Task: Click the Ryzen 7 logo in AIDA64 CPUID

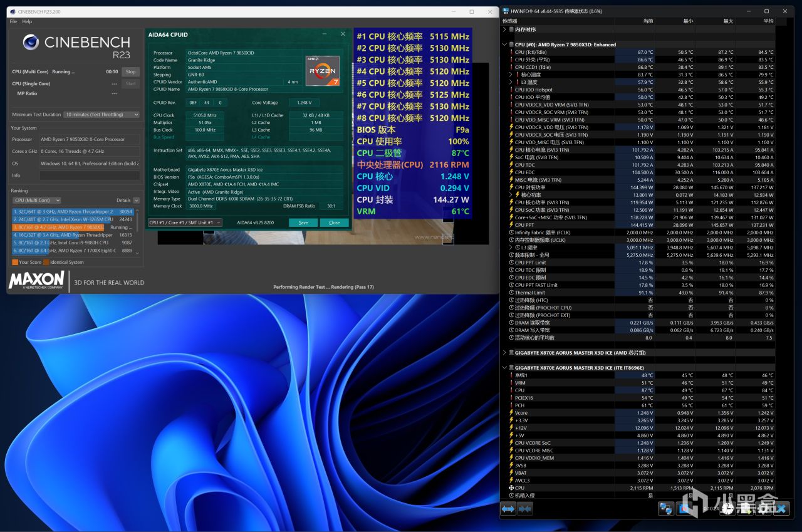Action: 323,70
